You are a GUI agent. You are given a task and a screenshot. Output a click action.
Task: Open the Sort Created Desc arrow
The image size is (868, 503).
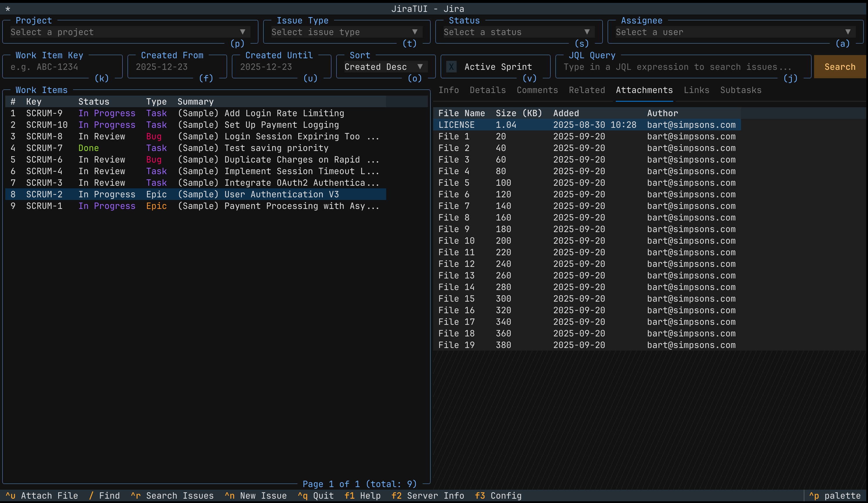[x=420, y=67]
